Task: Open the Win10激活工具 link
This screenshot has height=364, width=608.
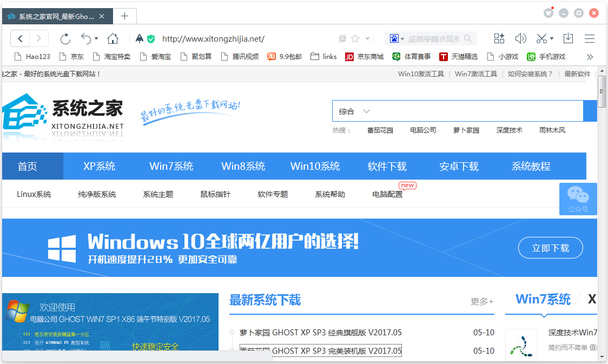Action: (x=421, y=74)
